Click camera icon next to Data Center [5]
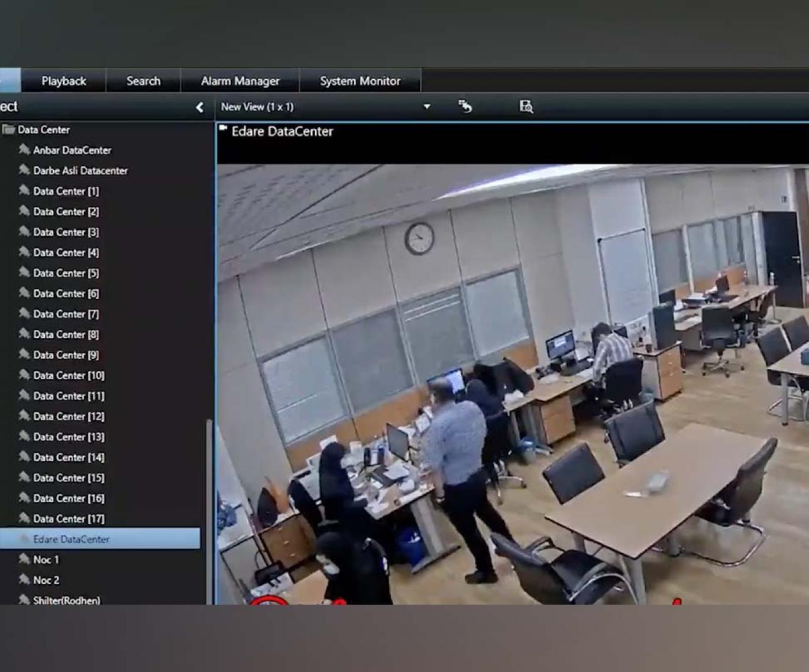The height and width of the screenshot is (672, 809). coord(24,272)
